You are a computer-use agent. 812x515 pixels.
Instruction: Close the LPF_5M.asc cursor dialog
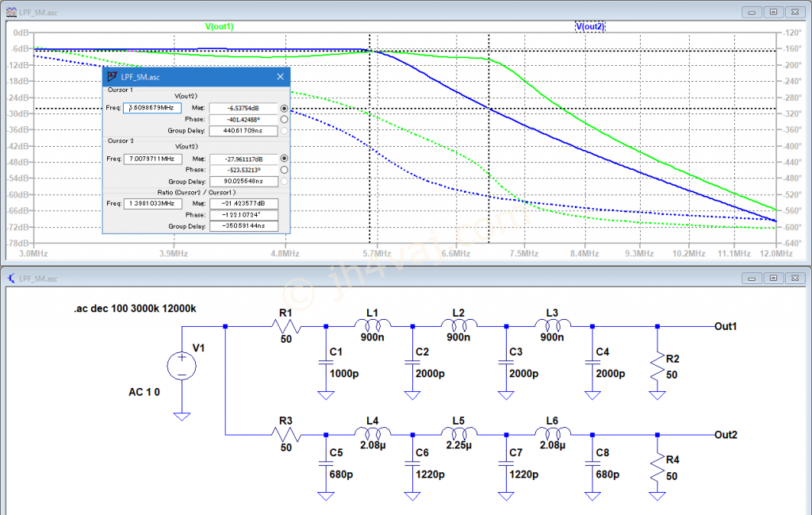pyautogui.click(x=280, y=77)
